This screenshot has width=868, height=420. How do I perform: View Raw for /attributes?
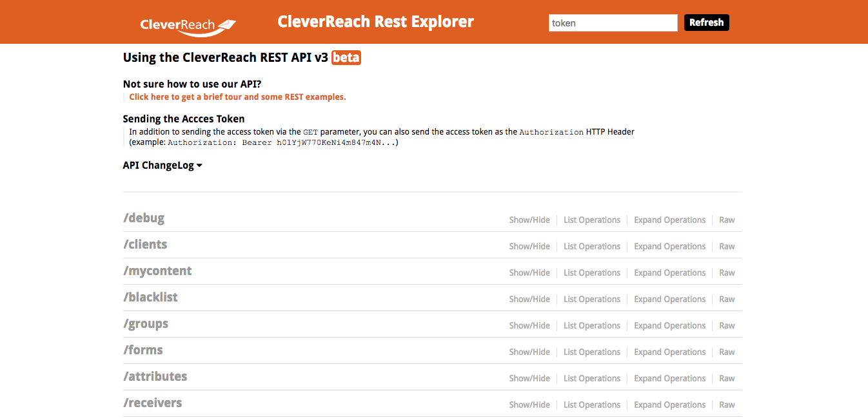tap(727, 378)
